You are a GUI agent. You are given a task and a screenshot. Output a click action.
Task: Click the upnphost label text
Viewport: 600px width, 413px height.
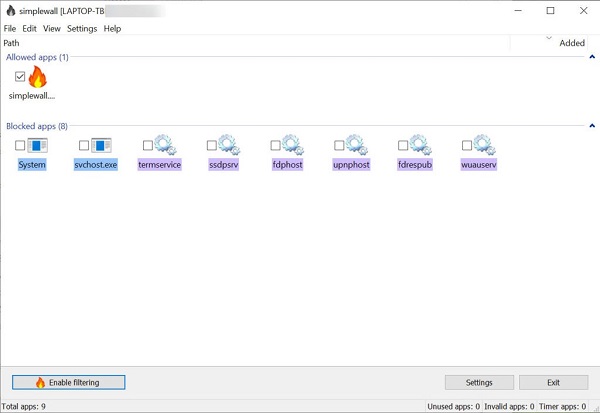351,165
